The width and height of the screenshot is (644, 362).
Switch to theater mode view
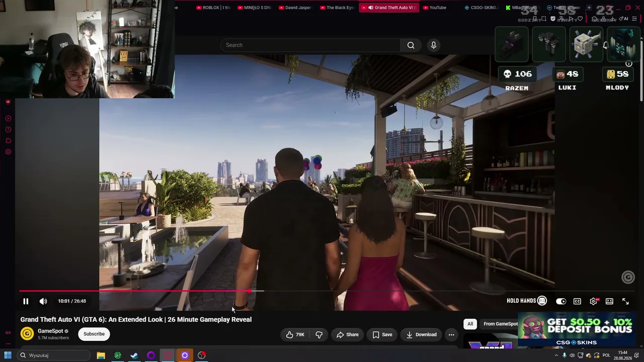coord(609,301)
